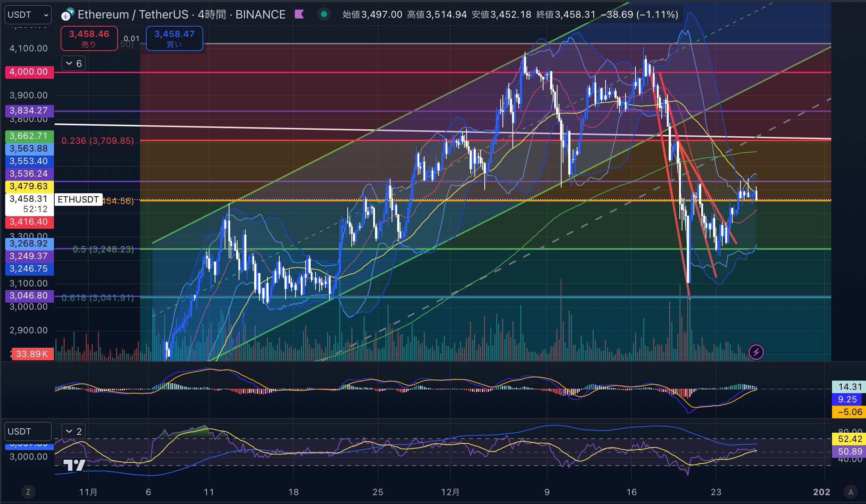This screenshot has width=866, height=504.
Task: Collapse the indicator legend showing 6
Action: point(74,64)
